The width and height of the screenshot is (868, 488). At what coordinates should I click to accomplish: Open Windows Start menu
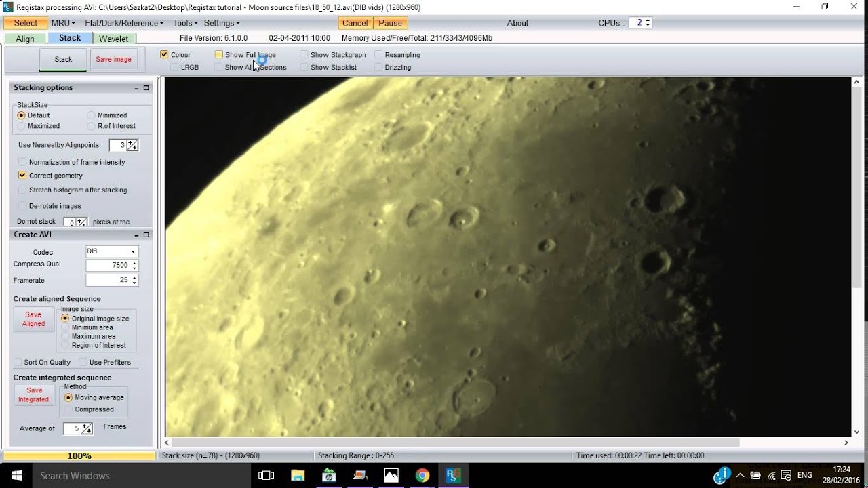(16, 475)
